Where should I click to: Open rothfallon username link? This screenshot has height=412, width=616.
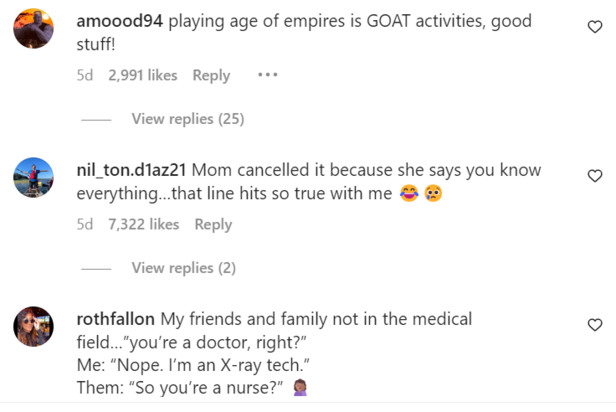115,319
